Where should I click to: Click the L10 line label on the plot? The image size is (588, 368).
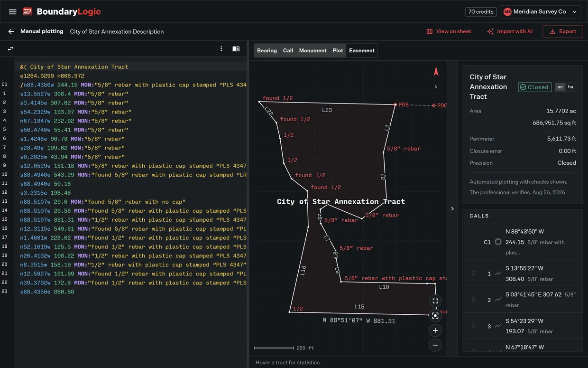384,287
